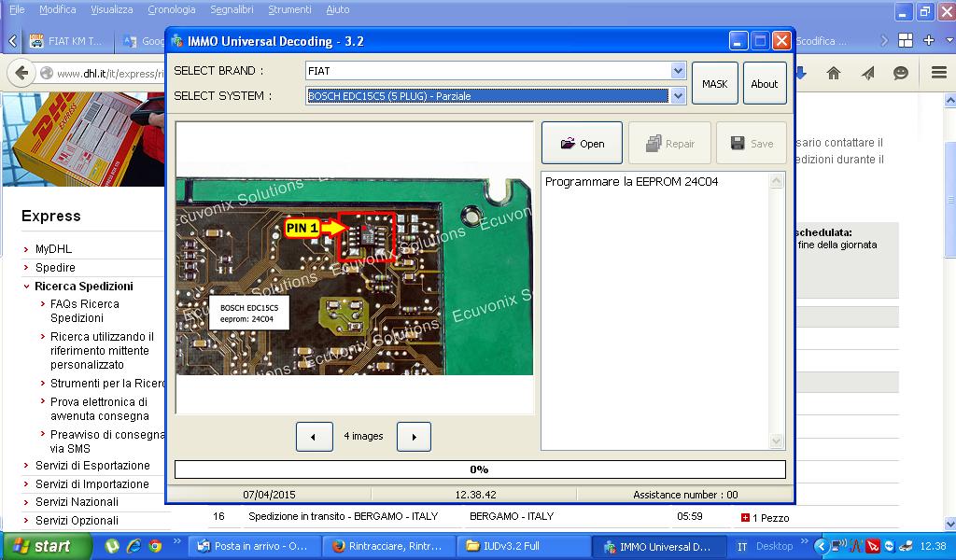This screenshot has height=560, width=956.
Task: Switch to the IUDv3.2 Full folder taskbar button
Action: [522, 546]
